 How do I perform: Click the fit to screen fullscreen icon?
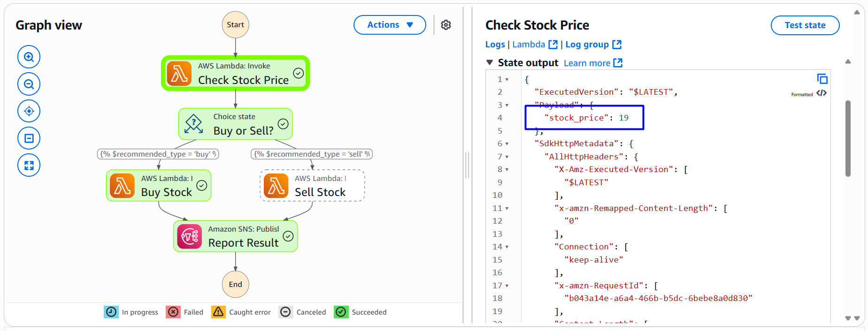(x=29, y=165)
